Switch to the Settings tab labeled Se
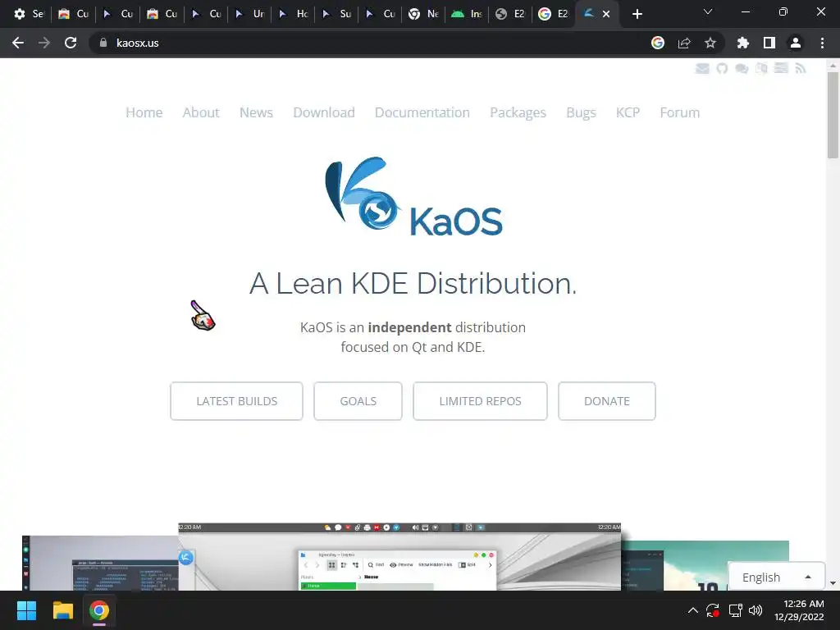This screenshot has height=630, width=840. [29, 14]
